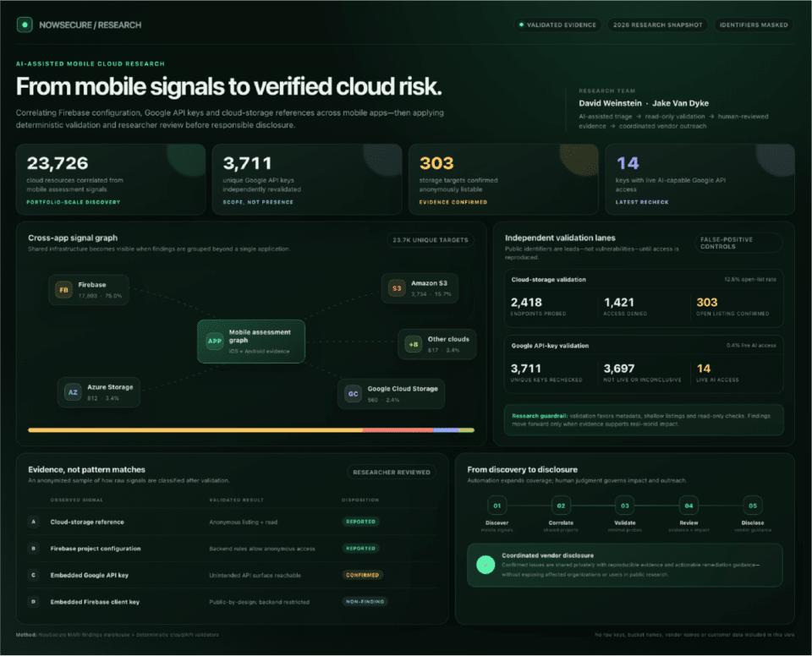Click the 1,421 access denied value
This screenshot has width=812, height=656.
(618, 303)
